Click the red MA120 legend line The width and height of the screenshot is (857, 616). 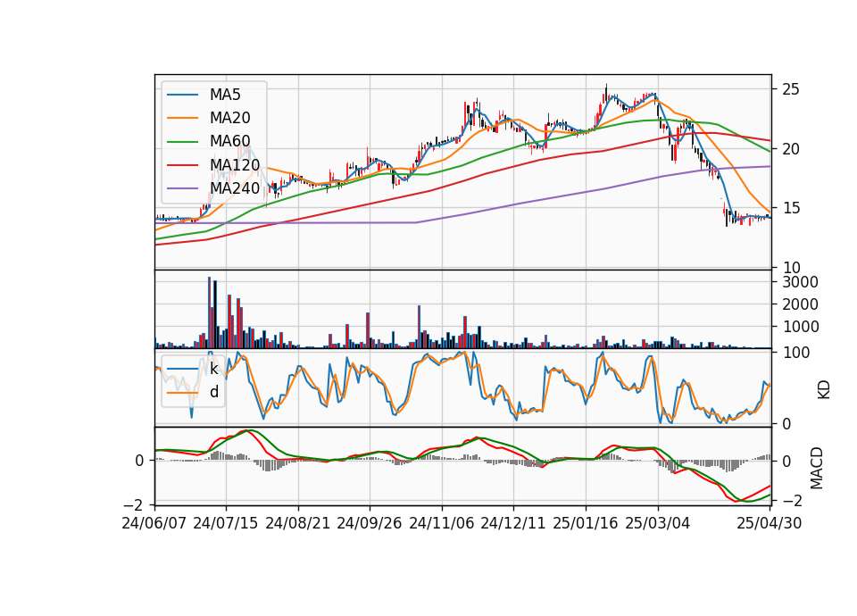(182, 165)
